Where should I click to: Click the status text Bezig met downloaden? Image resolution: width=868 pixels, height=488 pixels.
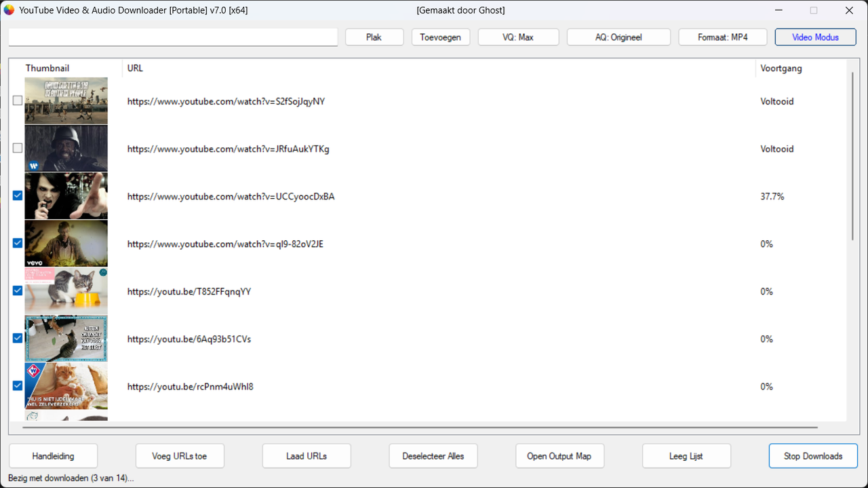[71, 478]
